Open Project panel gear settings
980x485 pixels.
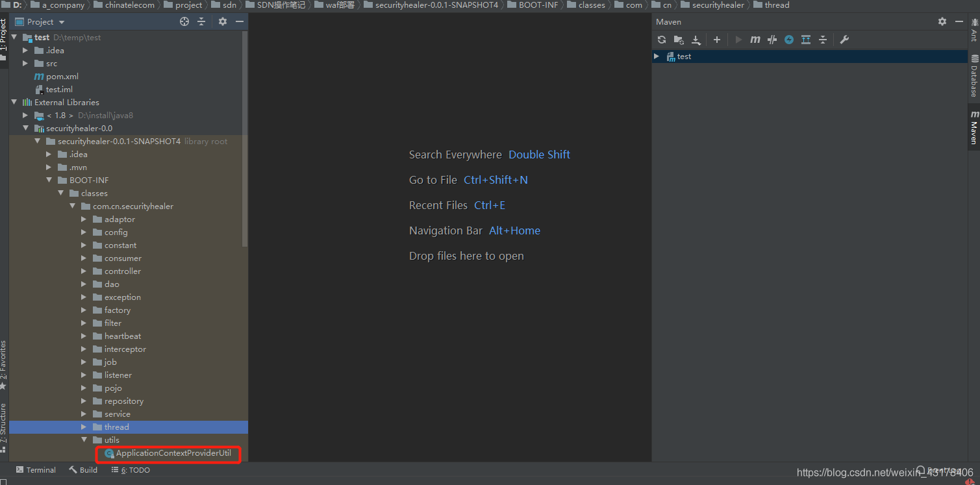(223, 21)
